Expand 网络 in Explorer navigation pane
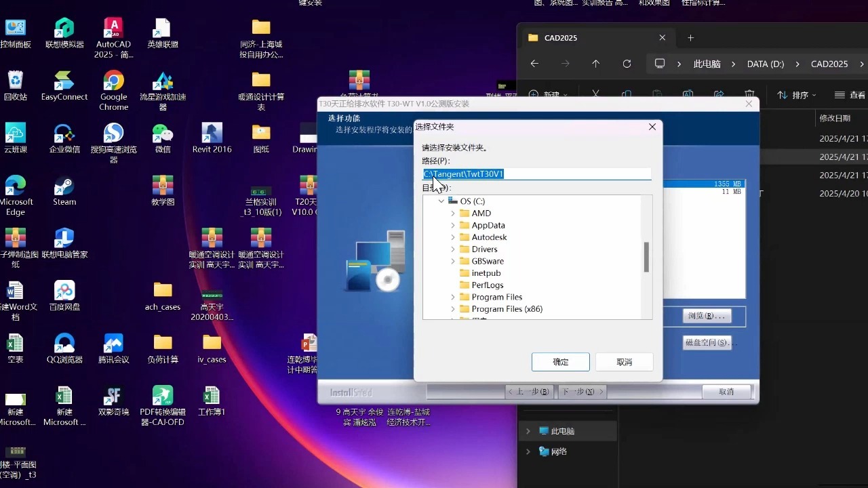The image size is (868, 488). [x=528, y=451]
